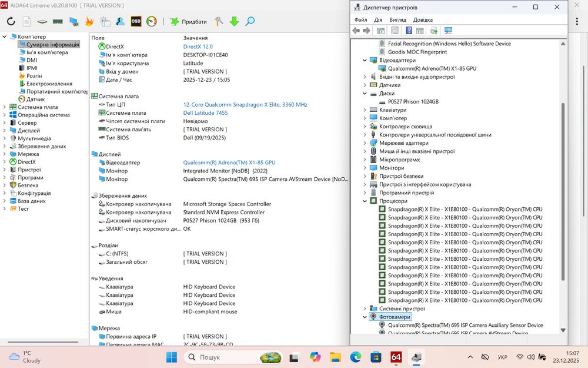Click the Придбати purchase button in AIDA64
588x368 pixels.
[189, 21]
